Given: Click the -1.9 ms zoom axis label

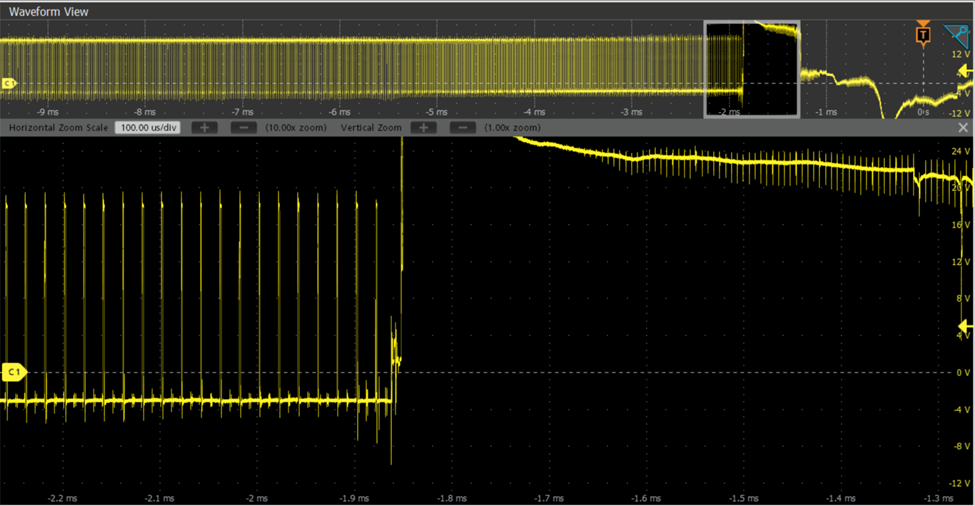Looking at the screenshot, I should click(354, 499).
